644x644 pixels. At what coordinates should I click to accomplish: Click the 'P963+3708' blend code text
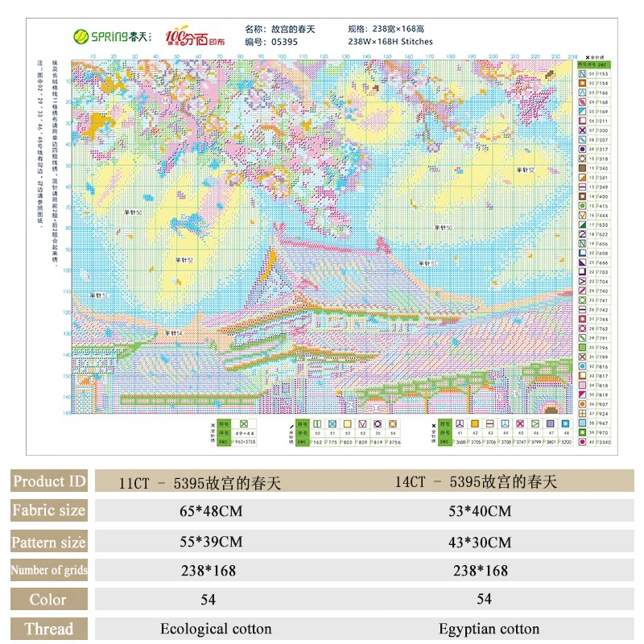pyautogui.click(x=244, y=442)
